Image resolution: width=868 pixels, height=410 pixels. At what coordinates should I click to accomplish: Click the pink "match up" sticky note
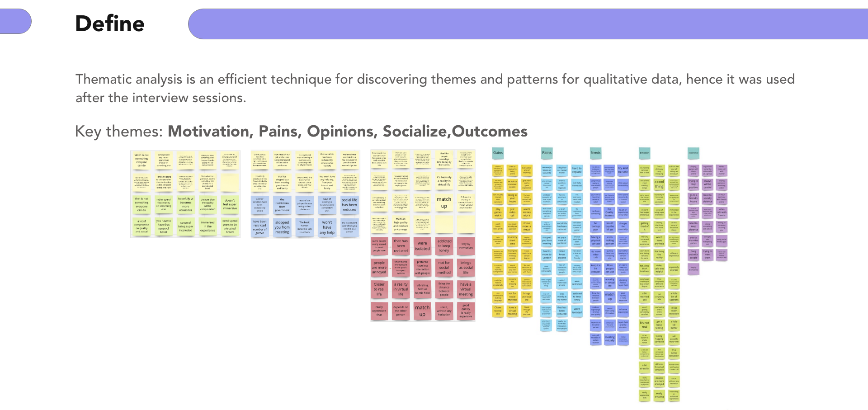[x=422, y=311]
